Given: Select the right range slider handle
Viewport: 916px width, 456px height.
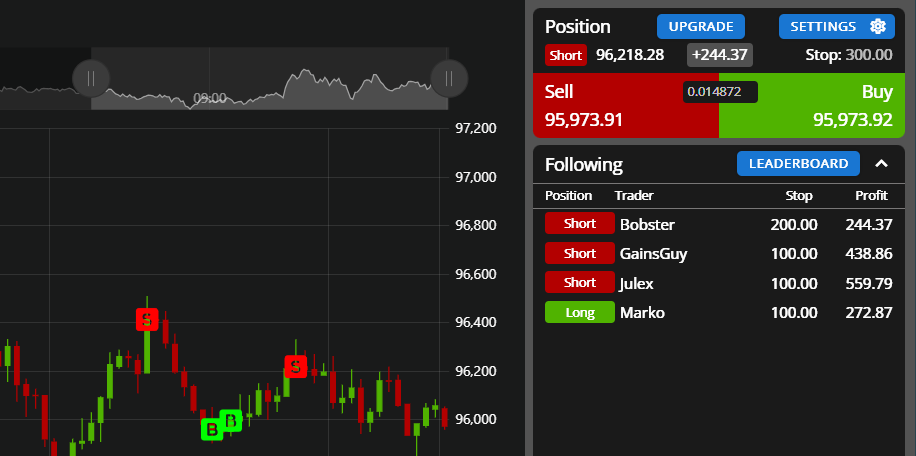Looking at the screenshot, I should (x=449, y=78).
